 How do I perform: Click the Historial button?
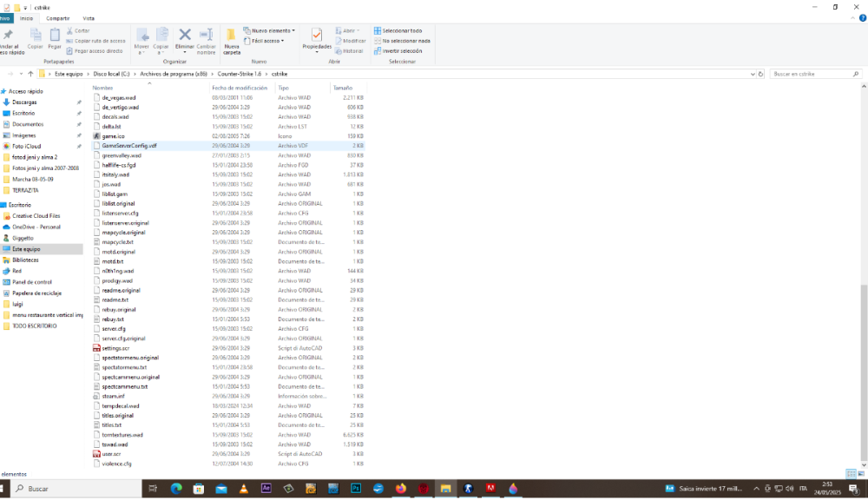click(349, 51)
